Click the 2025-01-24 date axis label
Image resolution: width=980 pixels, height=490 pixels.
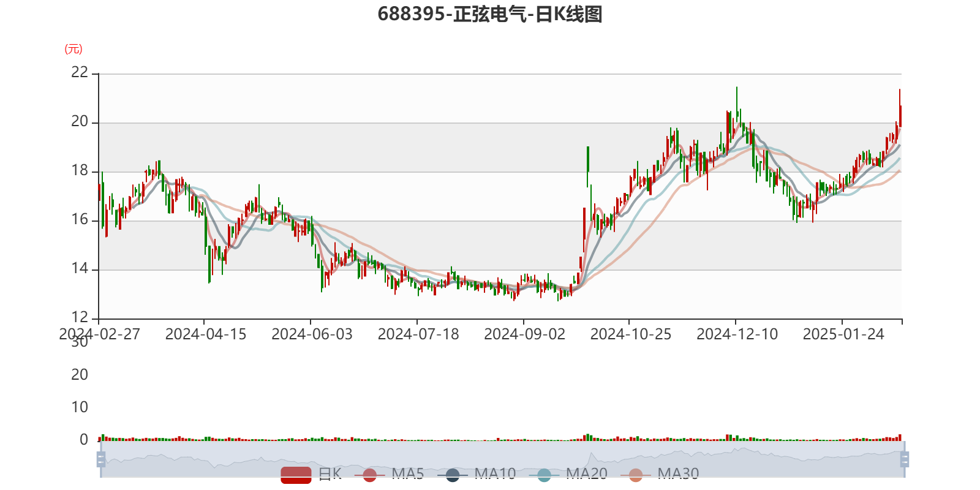pyautogui.click(x=843, y=334)
